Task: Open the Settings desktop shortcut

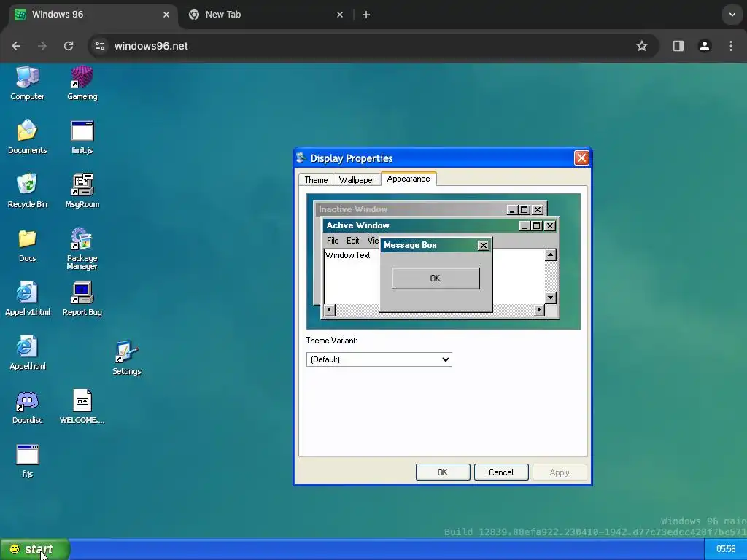Action: click(127, 358)
